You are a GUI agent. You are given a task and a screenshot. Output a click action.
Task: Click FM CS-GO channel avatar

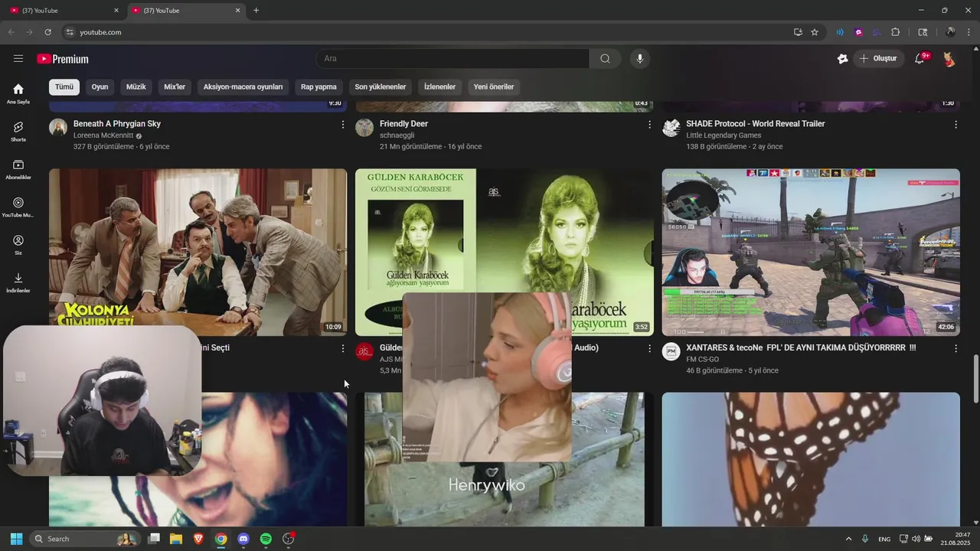671,351
